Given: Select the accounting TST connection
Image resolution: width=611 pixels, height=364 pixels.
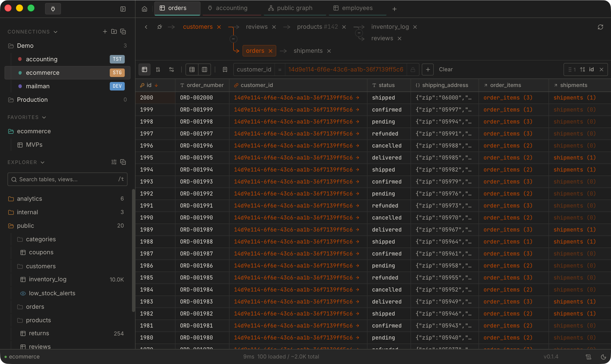Looking at the screenshot, I should (67, 59).
